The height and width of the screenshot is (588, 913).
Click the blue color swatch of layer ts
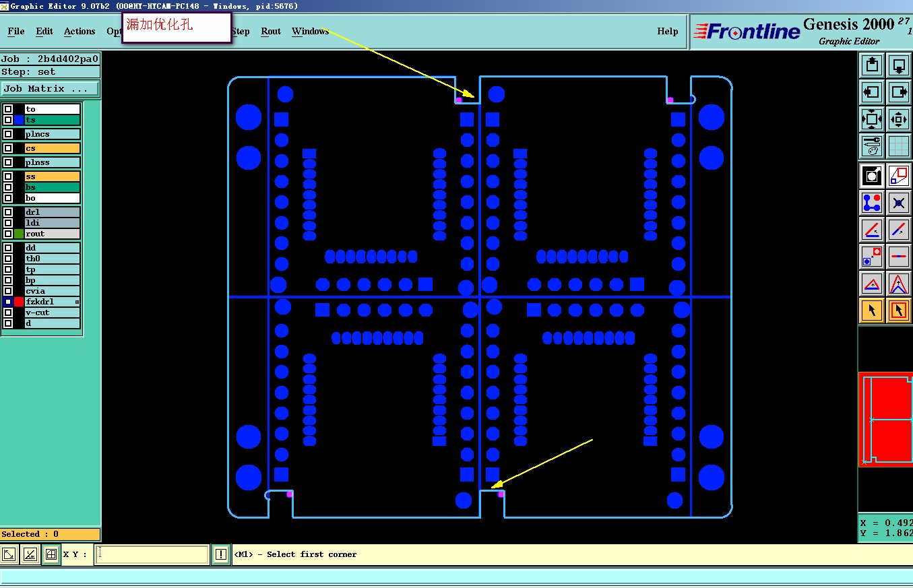point(19,120)
